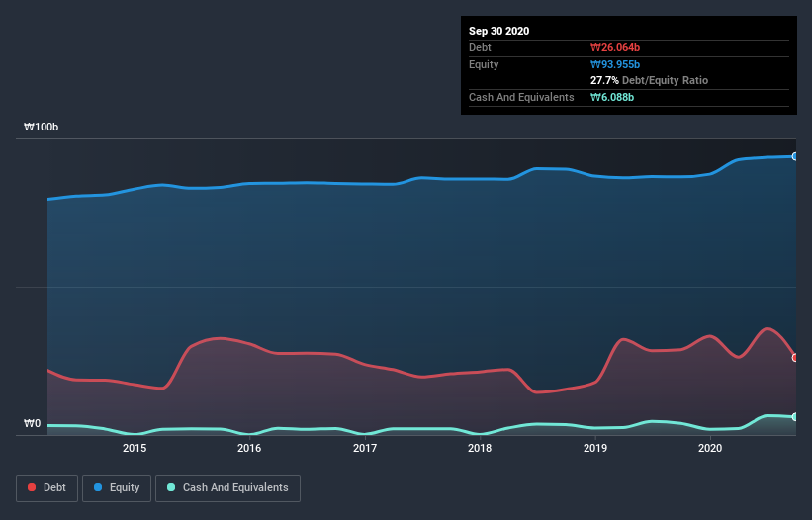Screen dimensions: 812x520
Task: Click the blue Equity data point marker
Action: click(795, 156)
